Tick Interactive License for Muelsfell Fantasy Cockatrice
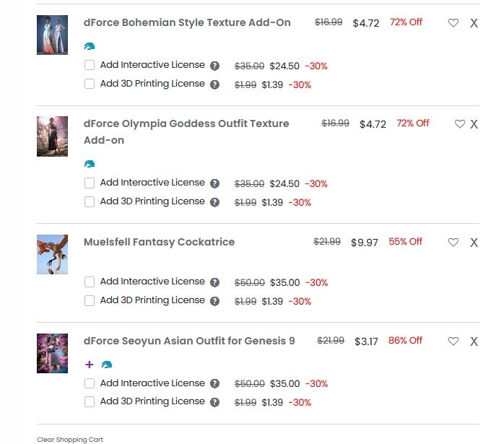The width and height of the screenshot is (504, 444). 90,282
